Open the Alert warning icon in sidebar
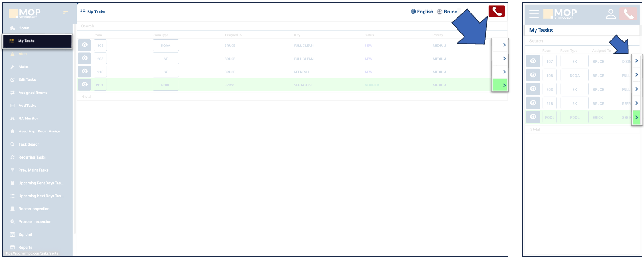The height and width of the screenshot is (258, 644). (13, 54)
